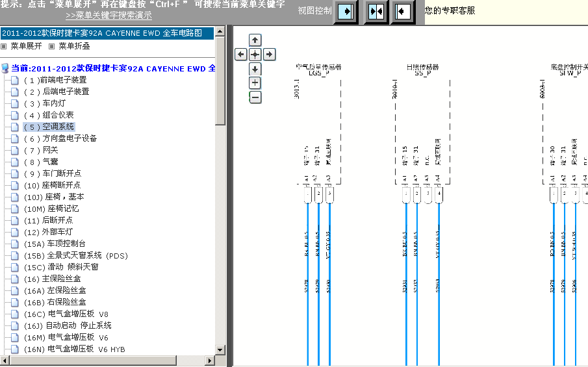Open the 菜单关键字搜索演示 link
588x367 pixels.
(x=109, y=16)
